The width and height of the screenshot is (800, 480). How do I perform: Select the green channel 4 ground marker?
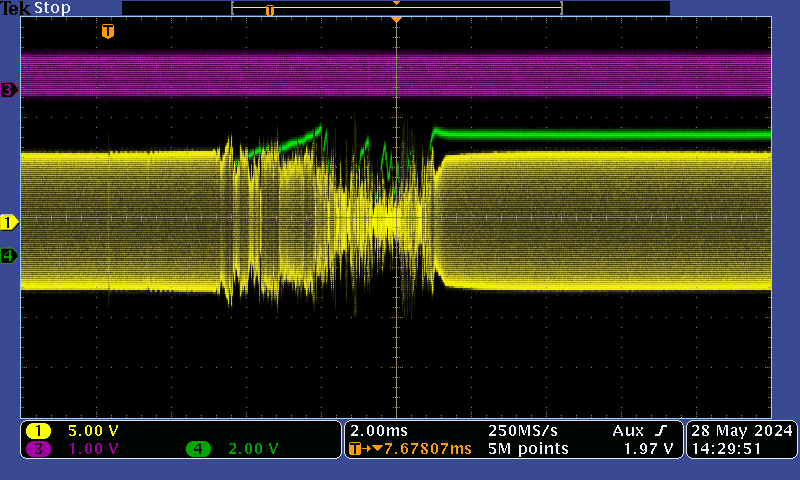coord(9,256)
